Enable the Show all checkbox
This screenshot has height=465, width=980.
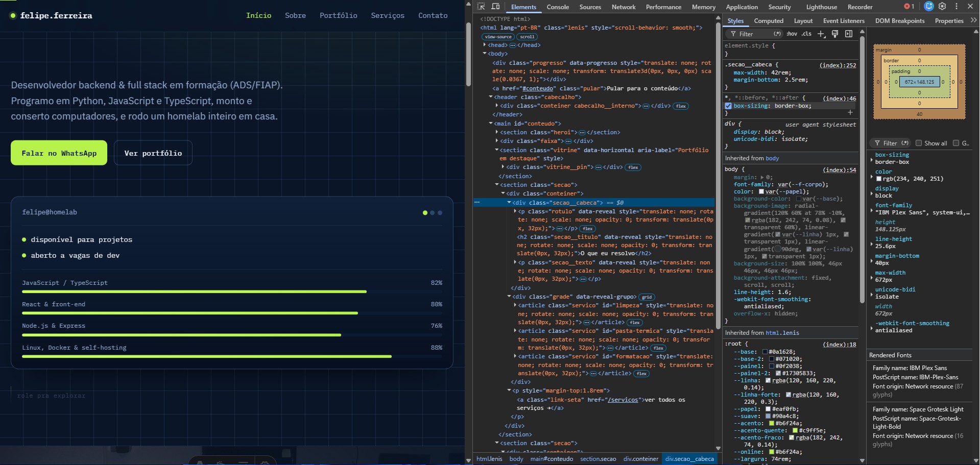[919, 143]
